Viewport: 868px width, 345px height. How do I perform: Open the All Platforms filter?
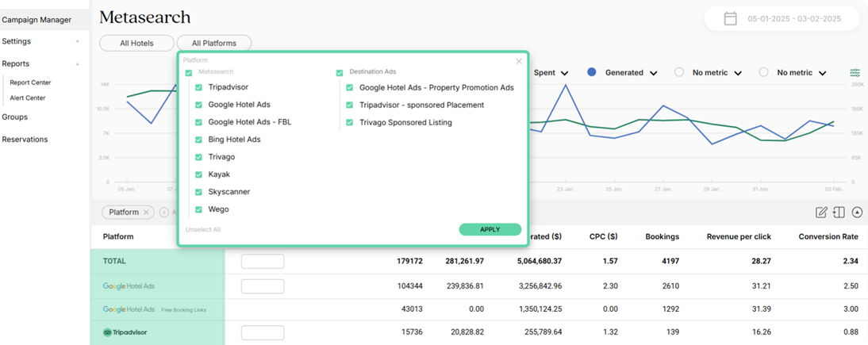click(x=213, y=43)
